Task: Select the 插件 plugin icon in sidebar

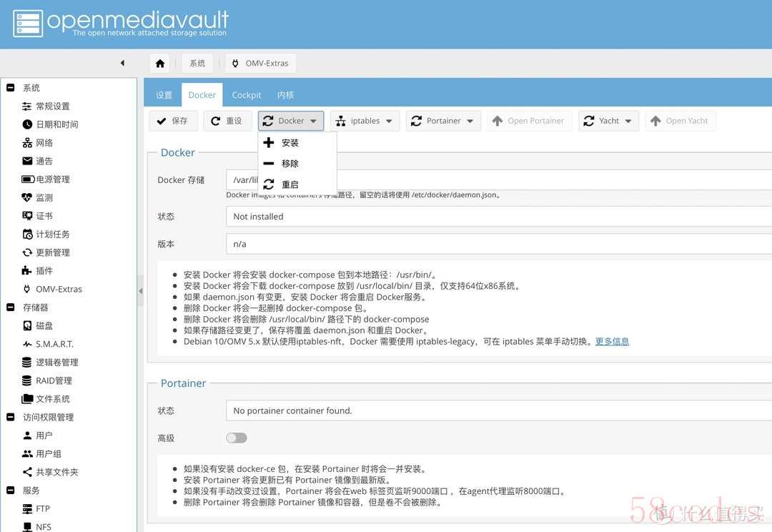Action: 26,270
